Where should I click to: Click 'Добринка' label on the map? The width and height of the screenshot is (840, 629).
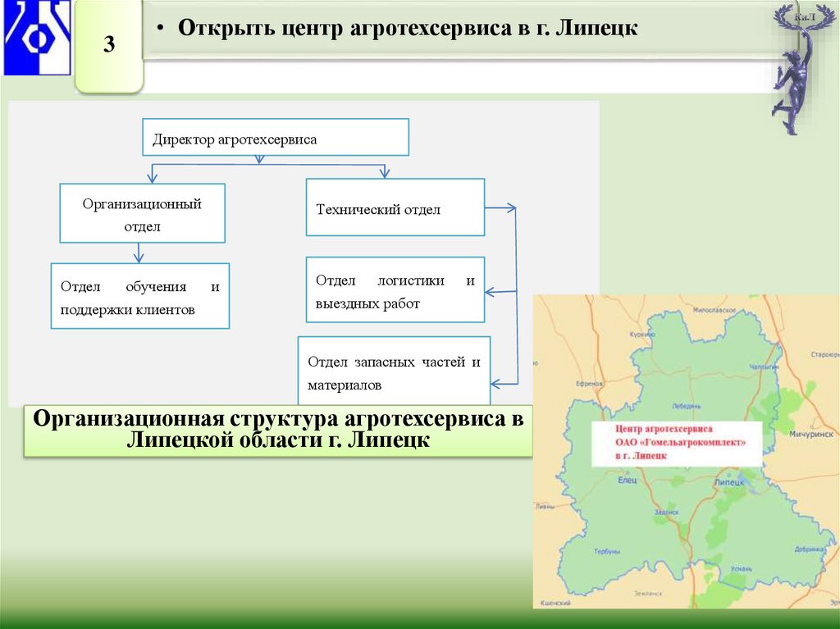tap(809, 549)
